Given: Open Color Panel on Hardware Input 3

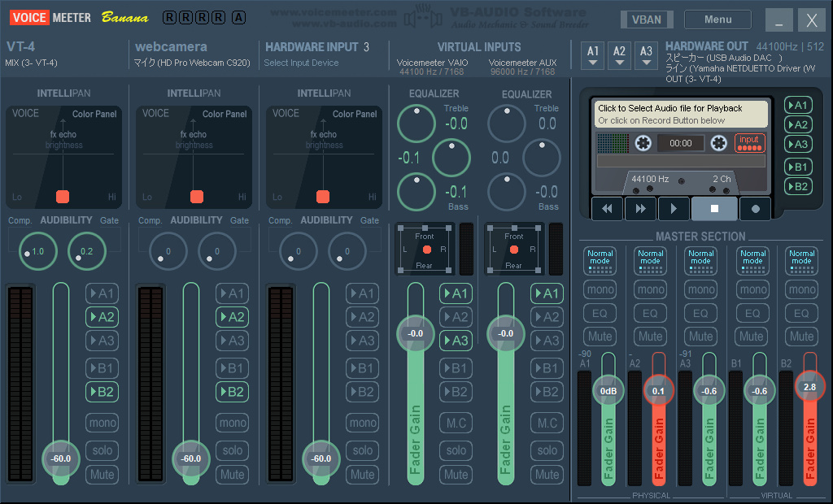Looking at the screenshot, I should point(355,114).
